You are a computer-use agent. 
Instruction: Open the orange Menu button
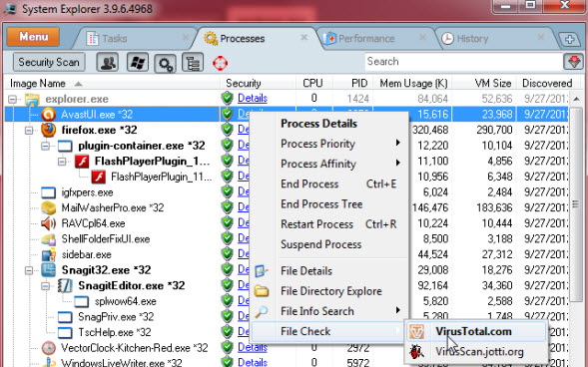click(33, 37)
